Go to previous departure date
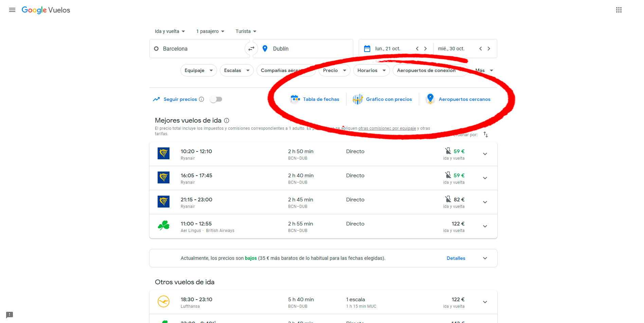This screenshot has width=644, height=323. [x=417, y=49]
